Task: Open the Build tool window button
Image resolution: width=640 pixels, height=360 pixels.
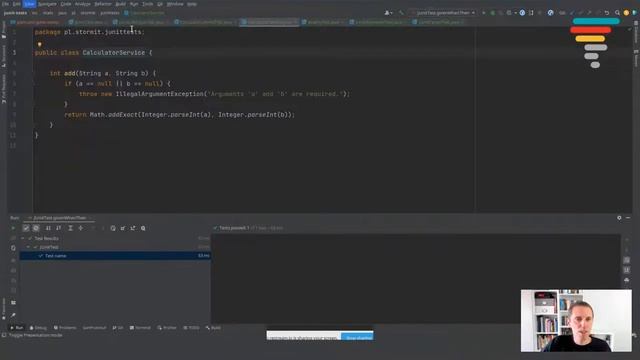Action: pyautogui.click(x=213, y=328)
